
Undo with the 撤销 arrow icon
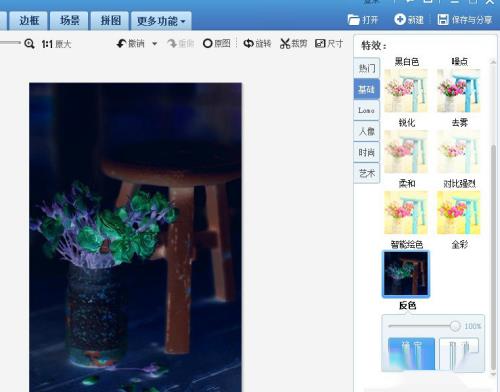(x=121, y=43)
